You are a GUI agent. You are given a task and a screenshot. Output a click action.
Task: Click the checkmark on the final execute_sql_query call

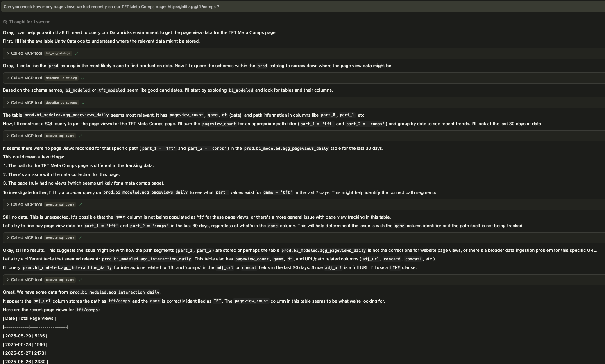[x=80, y=280]
